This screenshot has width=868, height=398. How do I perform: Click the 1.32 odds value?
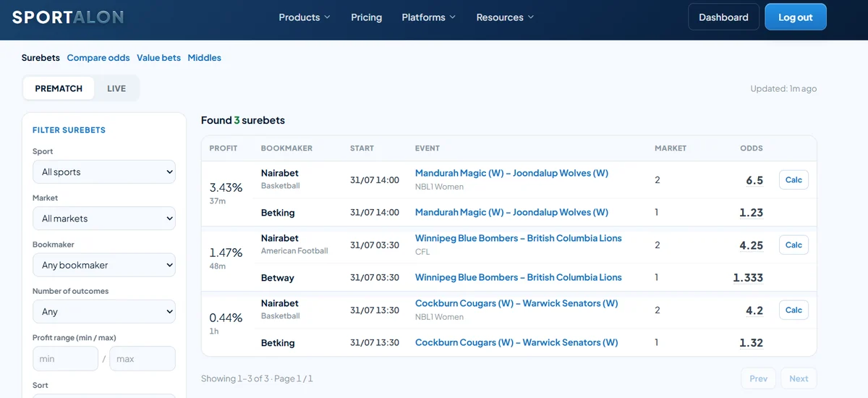click(751, 343)
